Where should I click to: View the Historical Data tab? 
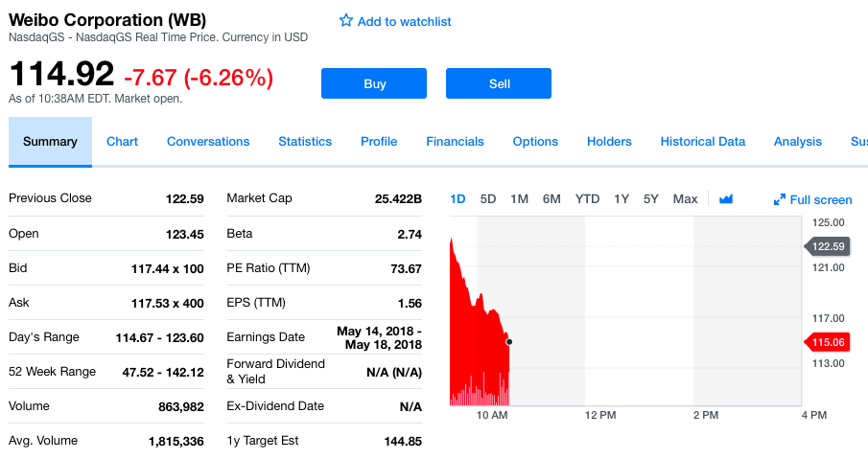(702, 142)
